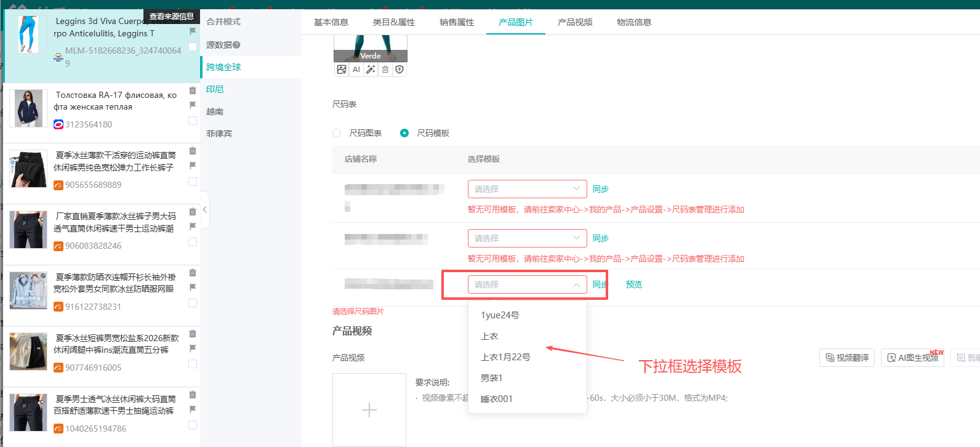Image resolution: width=980 pixels, height=447 pixels.
Task: Tick checkbox for Толстовка RA-17 product
Action: coord(193,121)
